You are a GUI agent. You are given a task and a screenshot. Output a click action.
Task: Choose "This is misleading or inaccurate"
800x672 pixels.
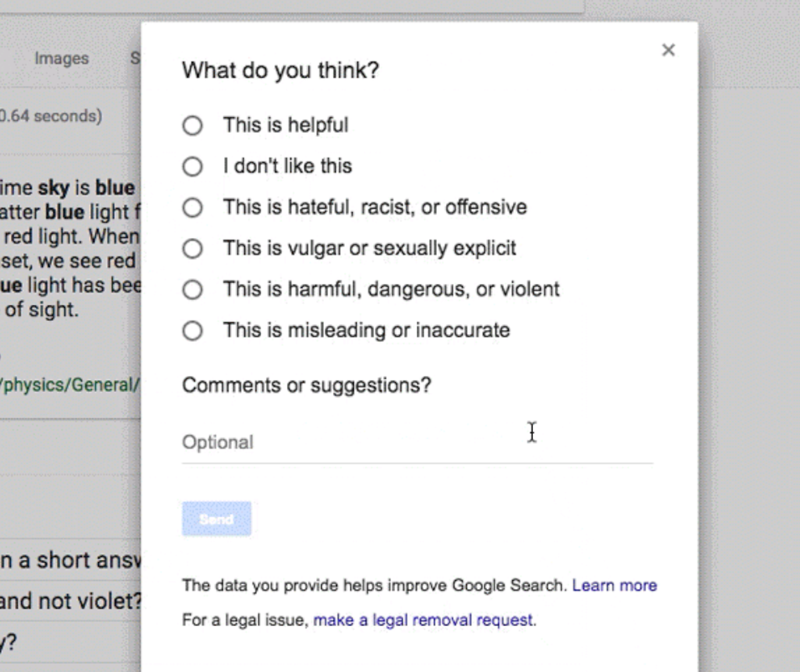click(192, 330)
